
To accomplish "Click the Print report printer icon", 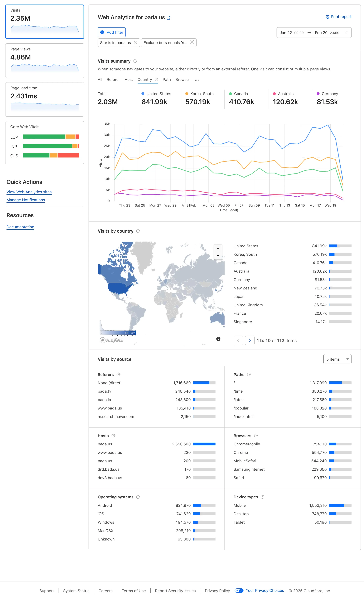I will (x=327, y=17).
